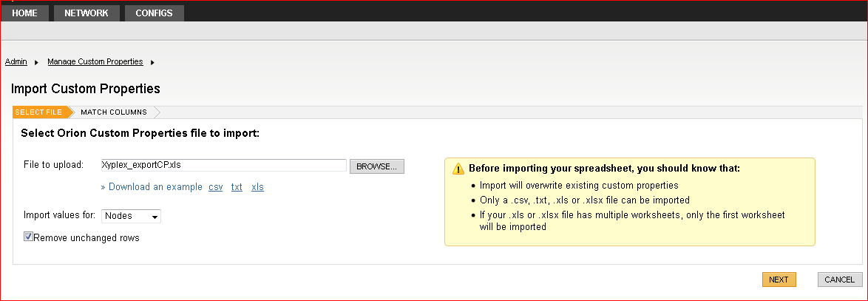Open the Import values for dropdown

[x=131, y=216]
